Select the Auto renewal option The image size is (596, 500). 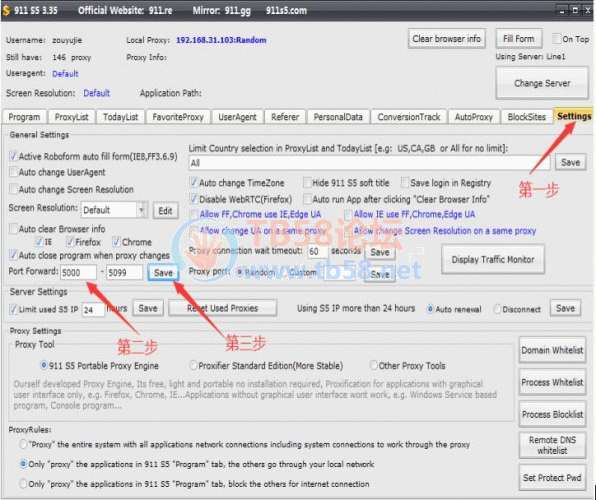[430, 309]
